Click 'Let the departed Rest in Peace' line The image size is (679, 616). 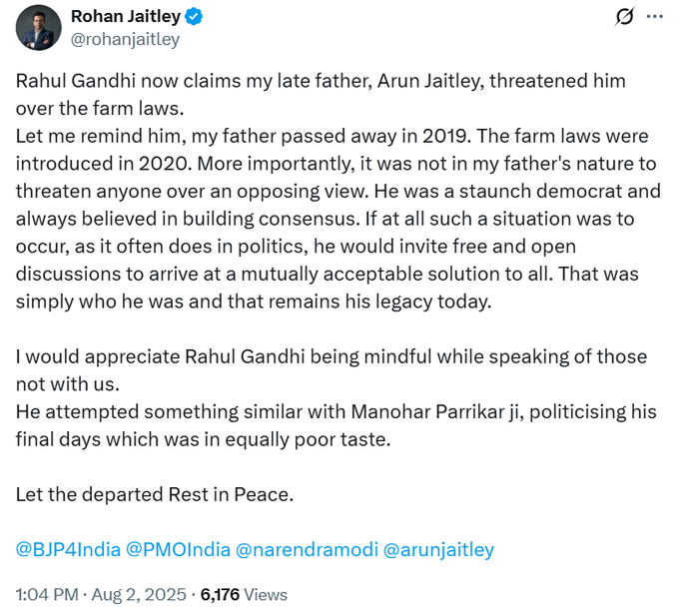pyautogui.click(x=157, y=493)
